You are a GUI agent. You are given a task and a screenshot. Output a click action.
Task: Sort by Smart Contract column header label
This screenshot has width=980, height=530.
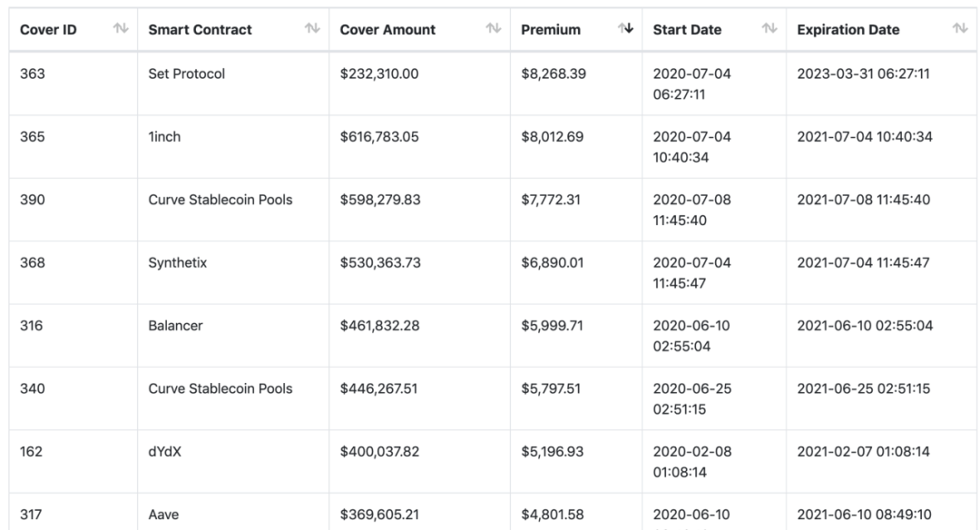coord(201,30)
